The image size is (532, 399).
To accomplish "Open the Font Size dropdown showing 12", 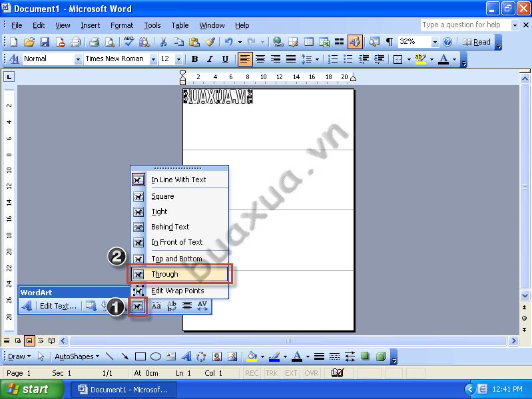I will coord(179,59).
